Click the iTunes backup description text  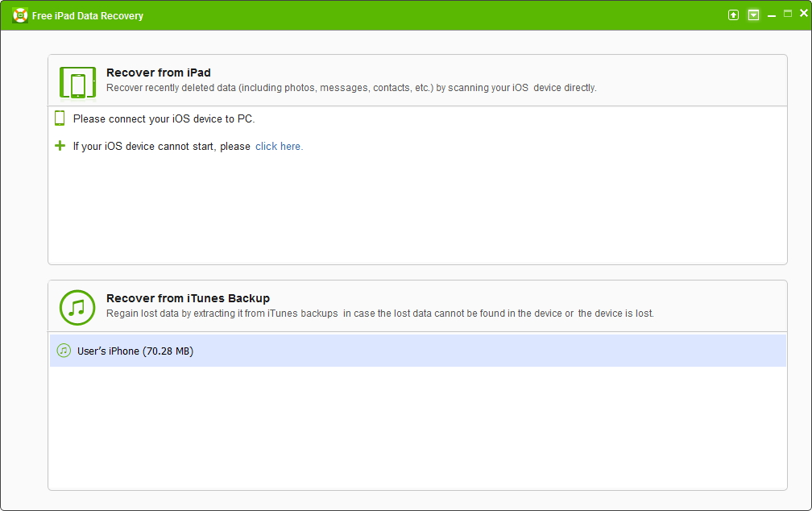click(380, 314)
